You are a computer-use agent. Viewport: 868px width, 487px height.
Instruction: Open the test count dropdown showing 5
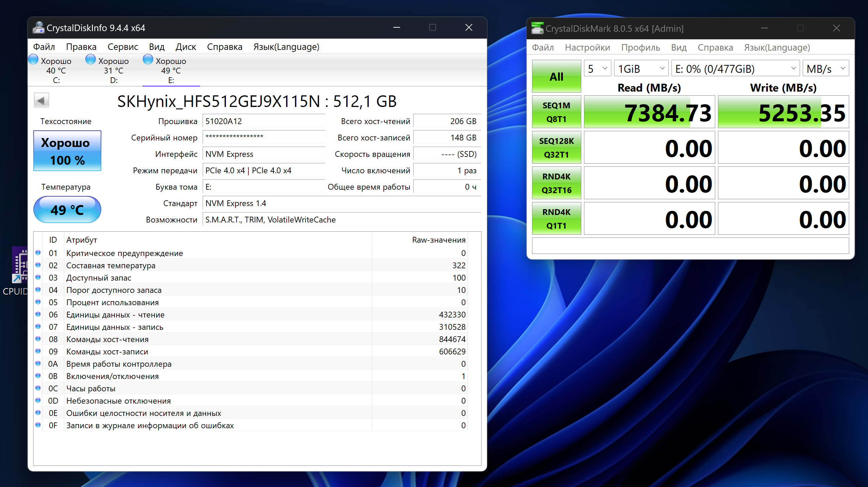click(597, 69)
